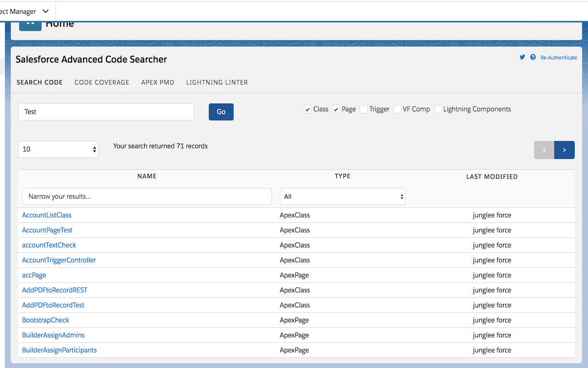Expand the Object Manager dropdown

tap(45, 11)
